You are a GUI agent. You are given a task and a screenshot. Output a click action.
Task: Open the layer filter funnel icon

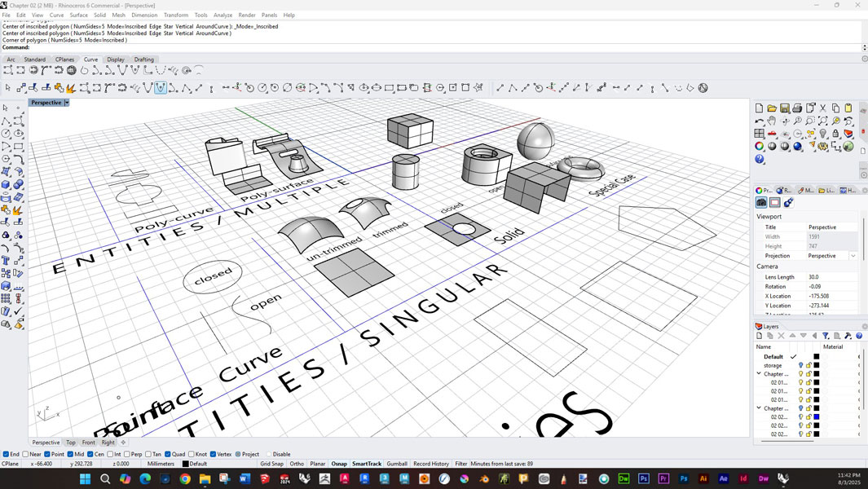(x=826, y=336)
